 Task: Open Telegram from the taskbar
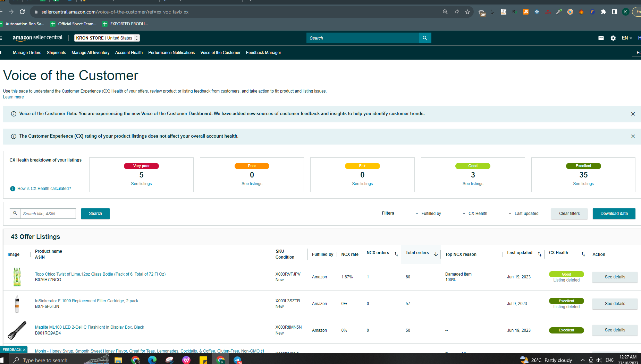[238, 360]
